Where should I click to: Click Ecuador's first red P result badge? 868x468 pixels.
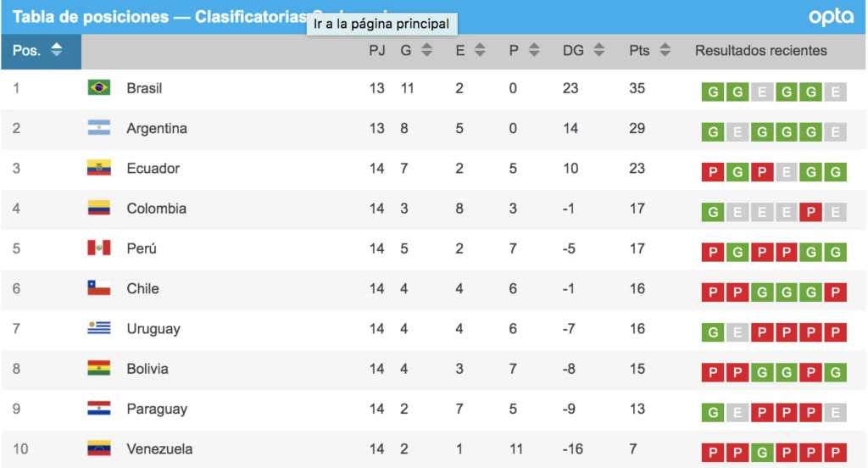coord(713,173)
